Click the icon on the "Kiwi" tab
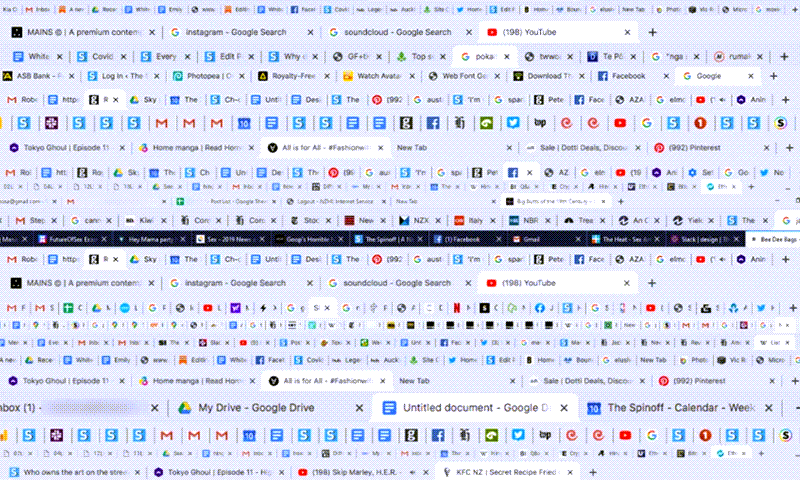The height and width of the screenshot is (480, 800). 130,220
